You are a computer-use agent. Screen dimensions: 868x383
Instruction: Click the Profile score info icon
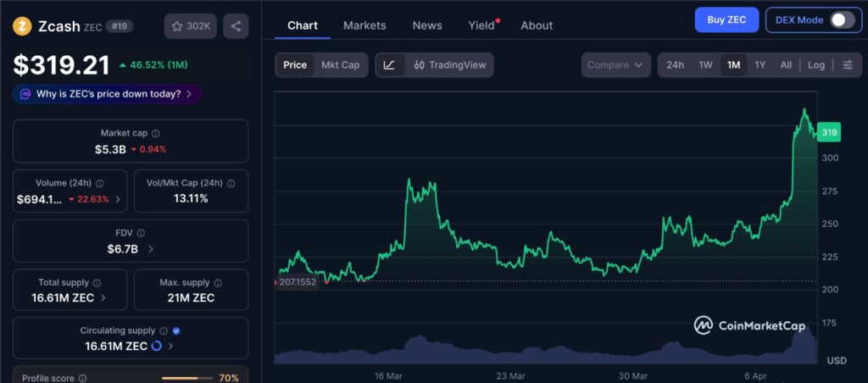click(x=82, y=379)
